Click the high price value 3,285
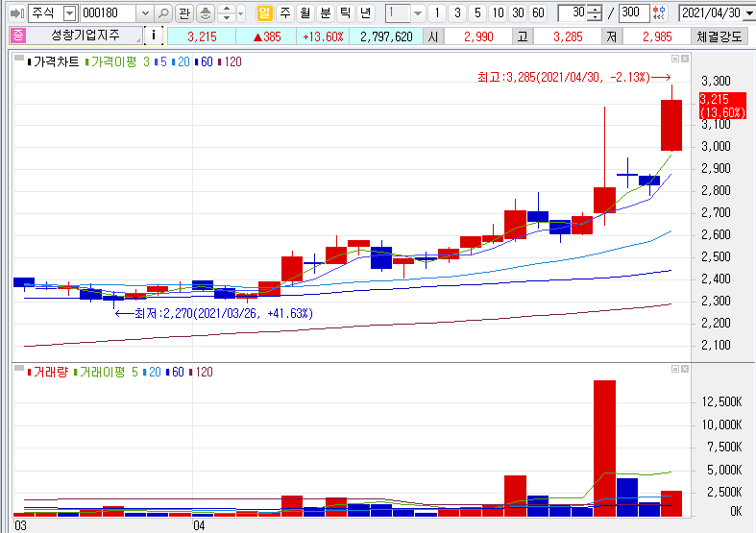This screenshot has width=756, height=533. click(568, 36)
